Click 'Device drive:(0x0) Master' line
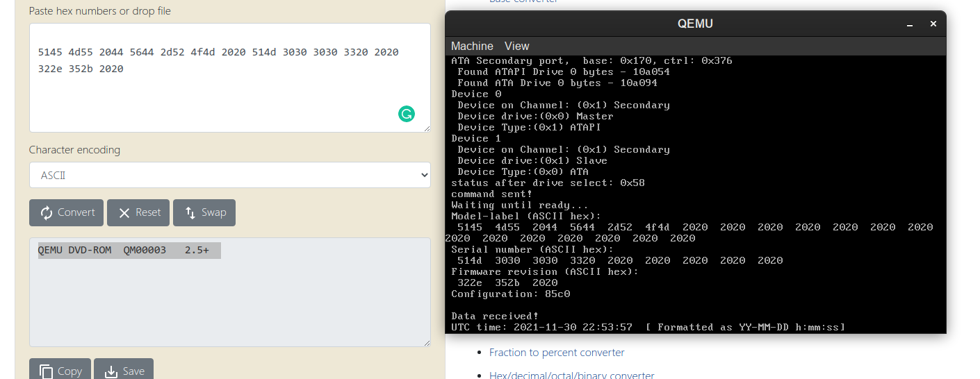Image resolution: width=980 pixels, height=379 pixels. click(x=535, y=116)
